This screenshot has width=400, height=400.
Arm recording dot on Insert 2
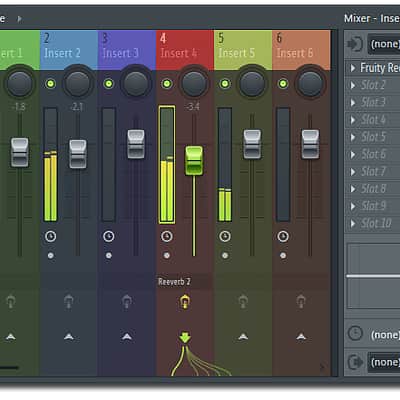[51, 256]
